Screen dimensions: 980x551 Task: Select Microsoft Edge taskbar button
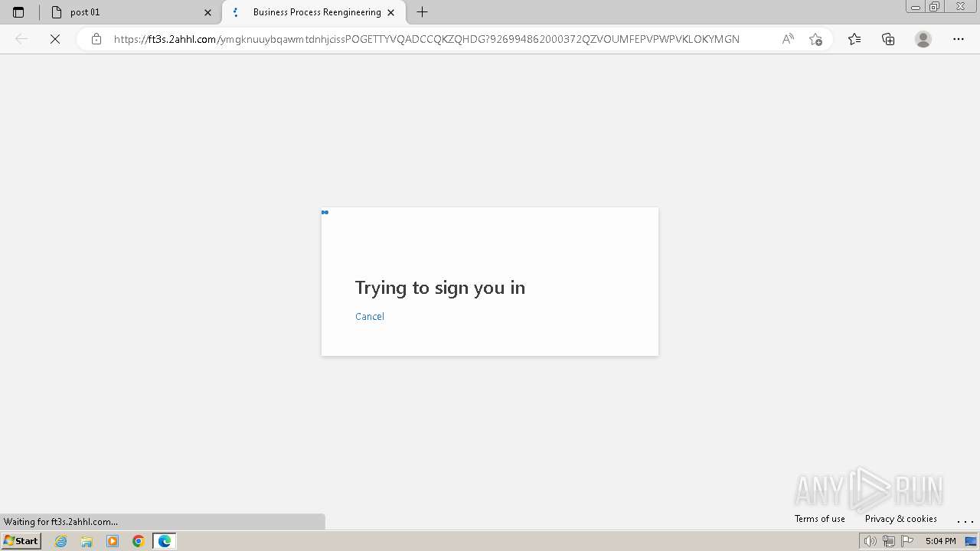165,541
